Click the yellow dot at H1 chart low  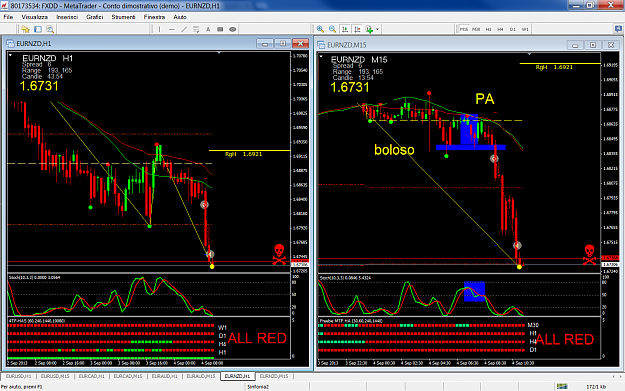point(212,267)
